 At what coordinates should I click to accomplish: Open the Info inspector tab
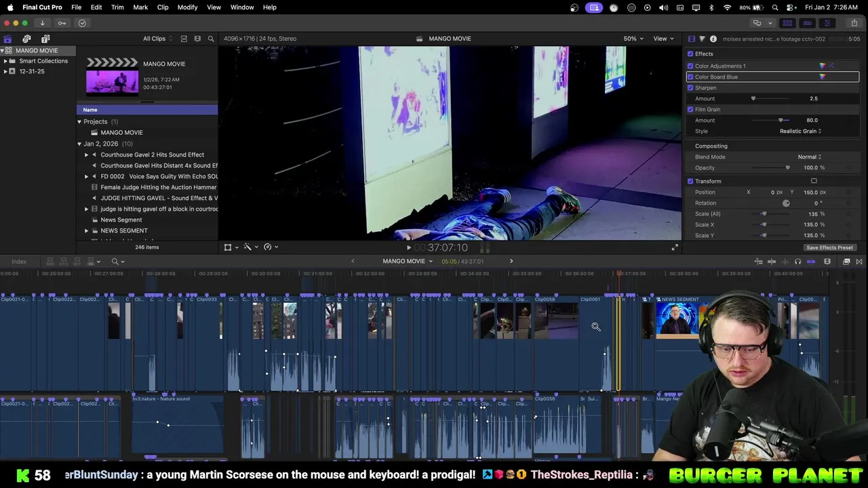(713, 39)
